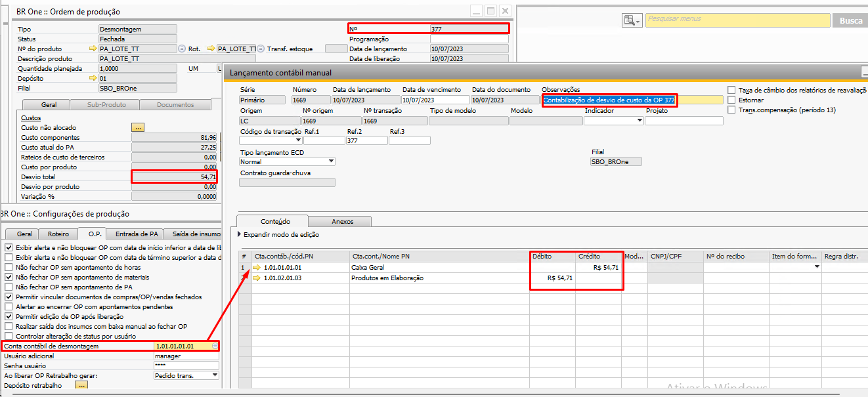
Task: Expand Item do form dropdown in row 1
Action: tap(817, 268)
